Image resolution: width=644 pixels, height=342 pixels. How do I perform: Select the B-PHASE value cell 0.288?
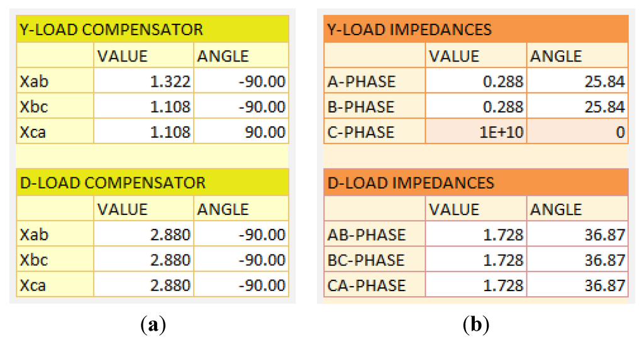point(475,107)
